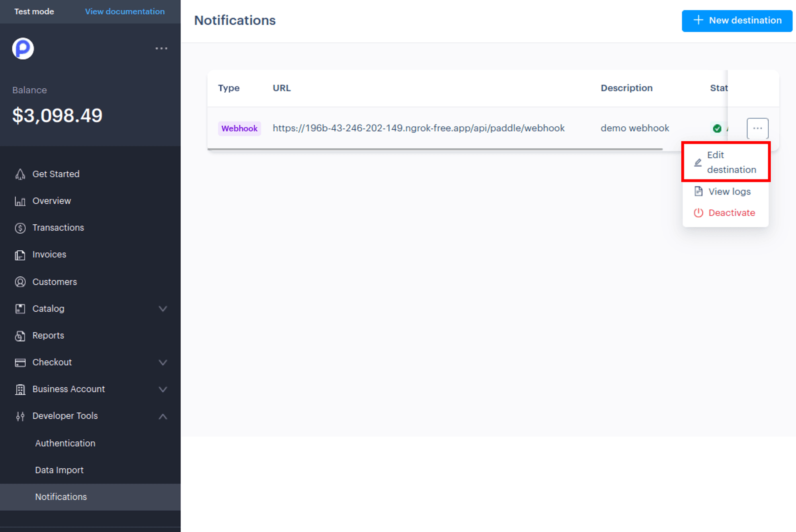Open the webhook row ellipsis actions menu
Screen dimensions: 796x532
pos(757,128)
